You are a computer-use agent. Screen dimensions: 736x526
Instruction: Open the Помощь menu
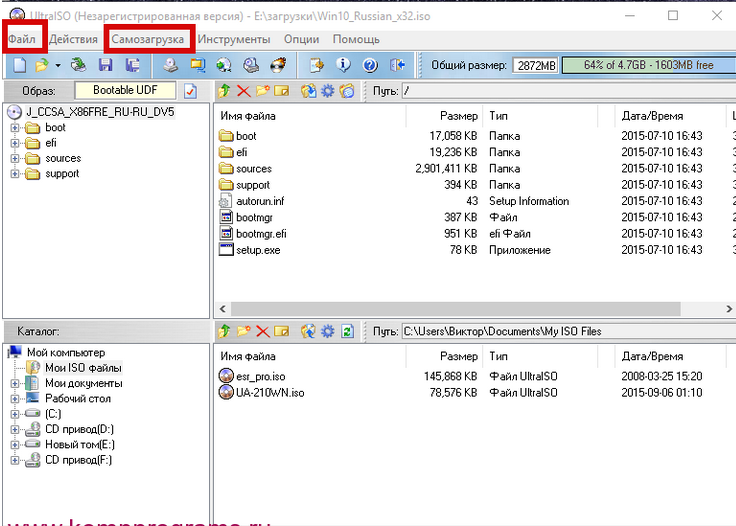pos(356,39)
